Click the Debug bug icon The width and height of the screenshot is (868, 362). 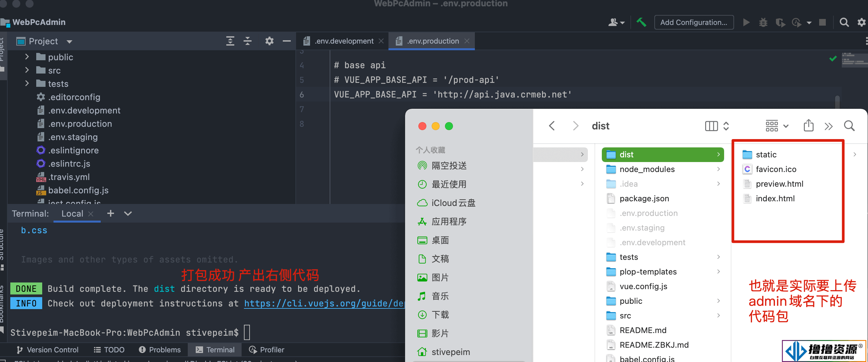coord(763,22)
